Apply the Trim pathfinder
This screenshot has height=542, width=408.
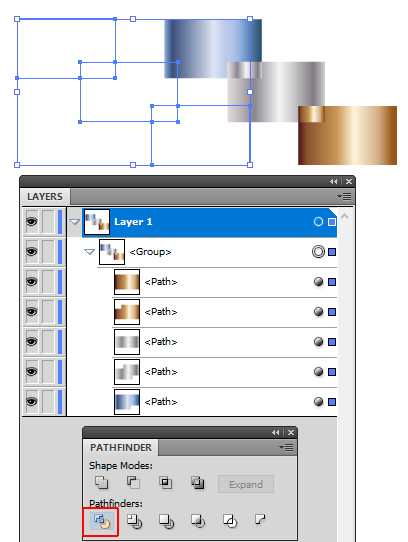tap(134, 521)
